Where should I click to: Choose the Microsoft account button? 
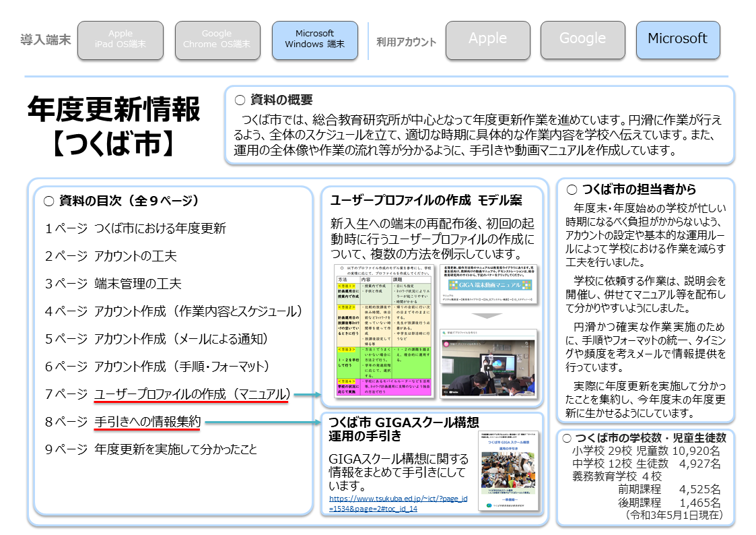[678, 40]
